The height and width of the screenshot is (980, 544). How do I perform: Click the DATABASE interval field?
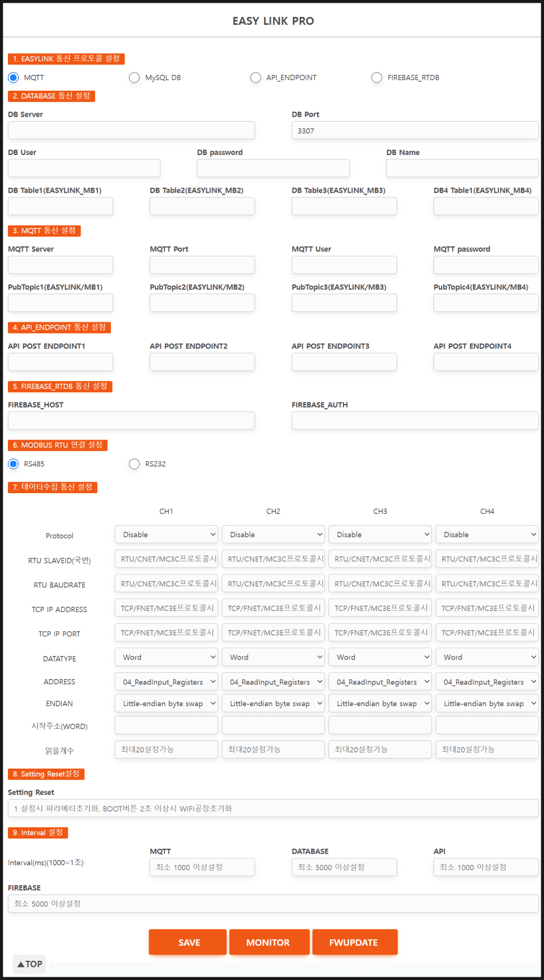(x=344, y=867)
